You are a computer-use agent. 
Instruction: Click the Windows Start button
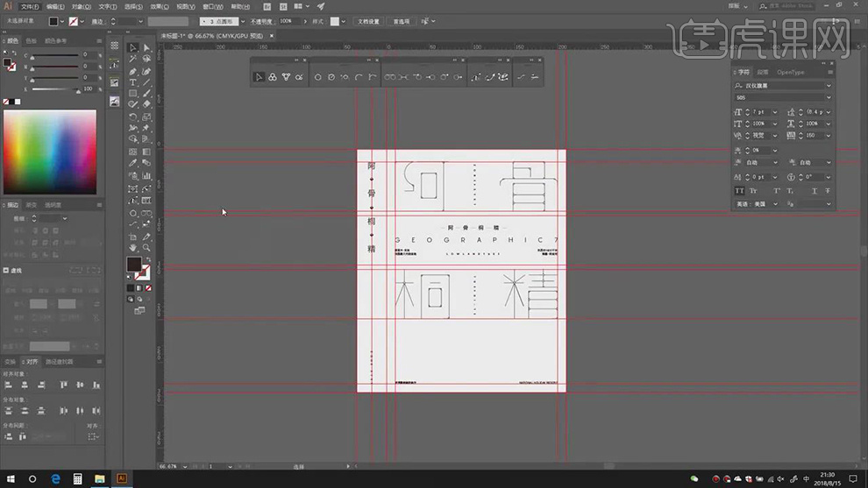coord(11,479)
